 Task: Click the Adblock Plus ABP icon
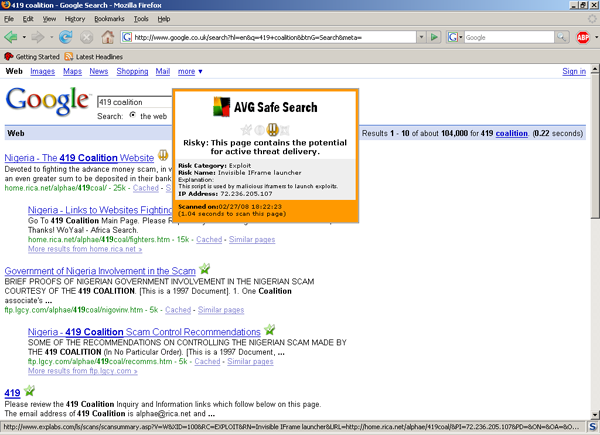[x=583, y=37]
